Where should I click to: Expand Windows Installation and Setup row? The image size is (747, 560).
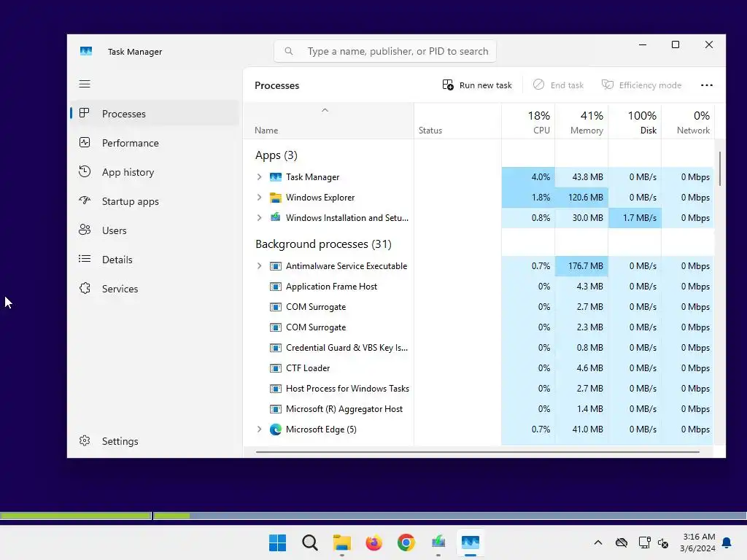[259, 217]
